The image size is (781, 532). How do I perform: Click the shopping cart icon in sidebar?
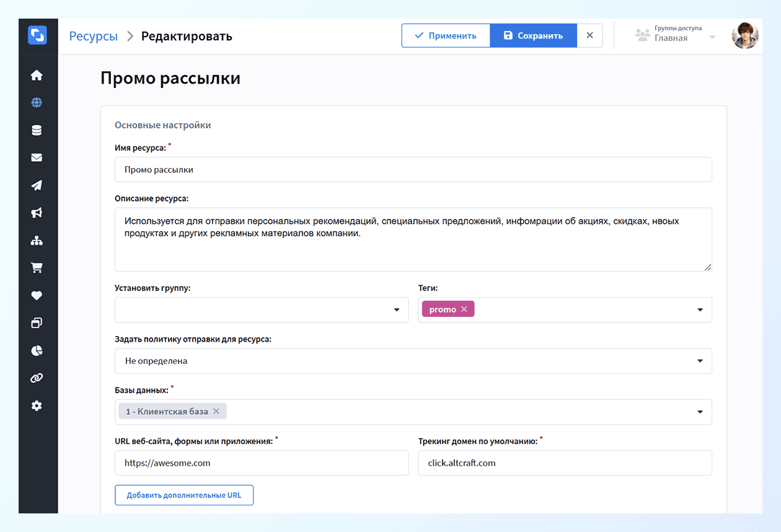click(37, 267)
